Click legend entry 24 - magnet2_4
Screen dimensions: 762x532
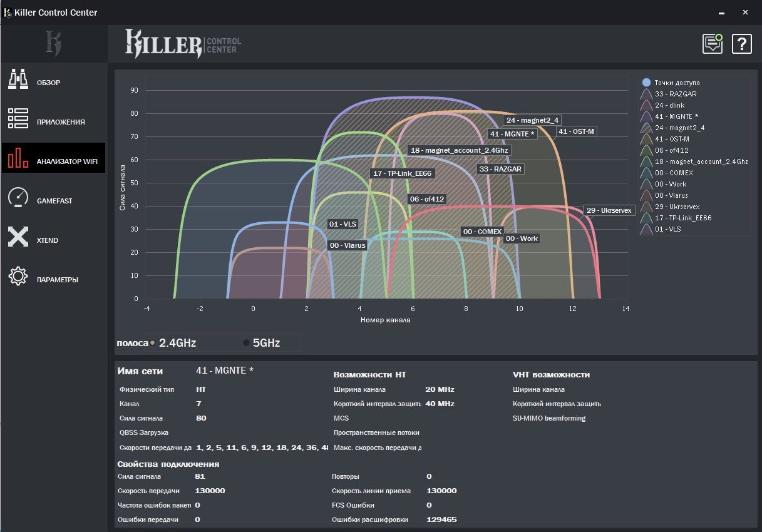679,128
